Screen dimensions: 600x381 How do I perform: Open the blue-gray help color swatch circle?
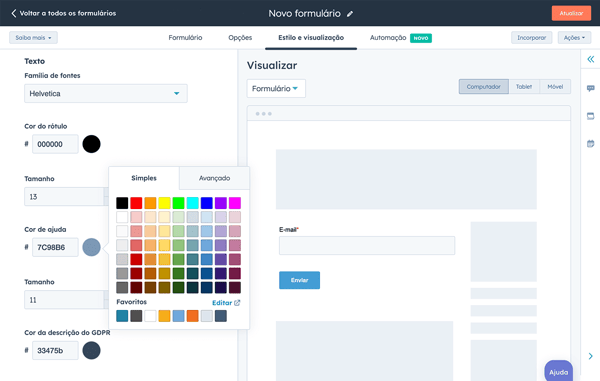[91, 247]
